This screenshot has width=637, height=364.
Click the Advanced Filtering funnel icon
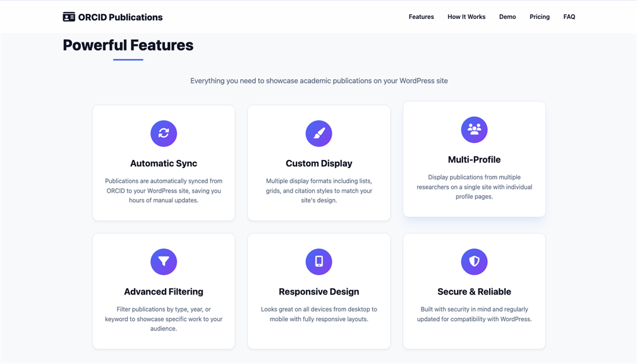[x=164, y=262]
